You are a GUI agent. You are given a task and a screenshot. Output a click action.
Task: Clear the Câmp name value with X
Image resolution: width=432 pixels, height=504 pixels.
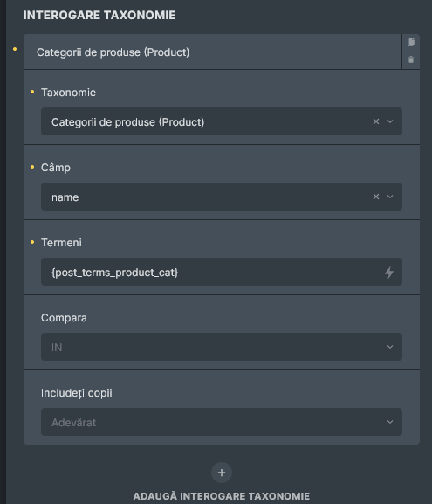[376, 197]
